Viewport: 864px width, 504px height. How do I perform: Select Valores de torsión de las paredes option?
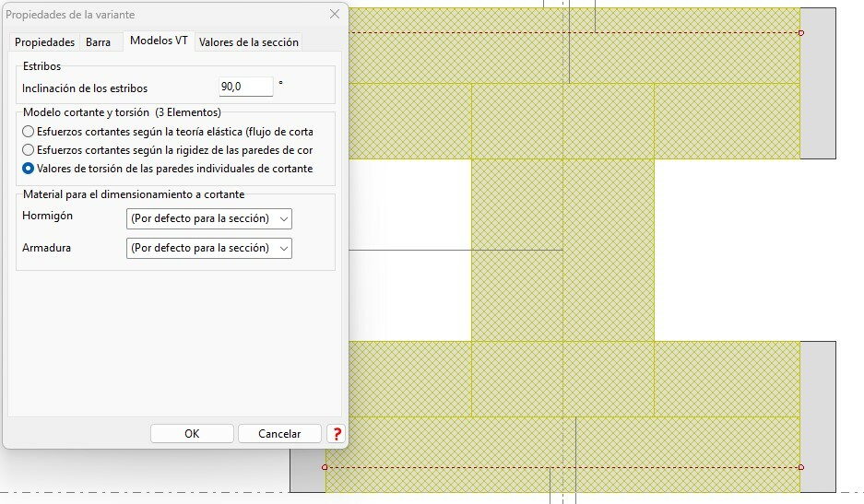coord(29,169)
